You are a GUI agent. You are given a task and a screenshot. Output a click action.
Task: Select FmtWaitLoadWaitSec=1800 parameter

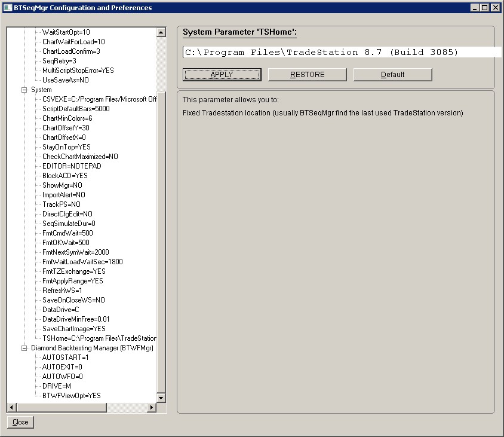[x=82, y=262]
